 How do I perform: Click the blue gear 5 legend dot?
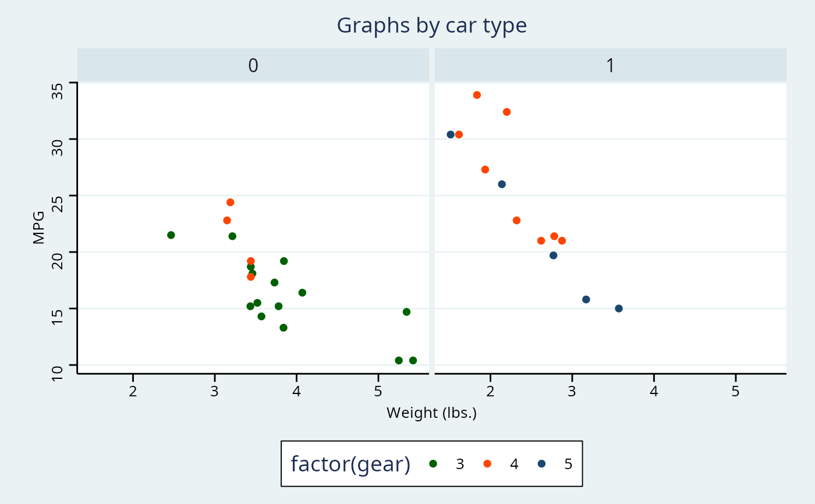[541, 464]
